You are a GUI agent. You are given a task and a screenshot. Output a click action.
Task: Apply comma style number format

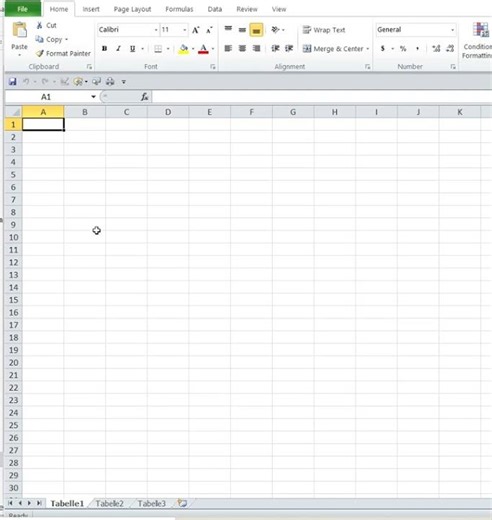(x=417, y=49)
